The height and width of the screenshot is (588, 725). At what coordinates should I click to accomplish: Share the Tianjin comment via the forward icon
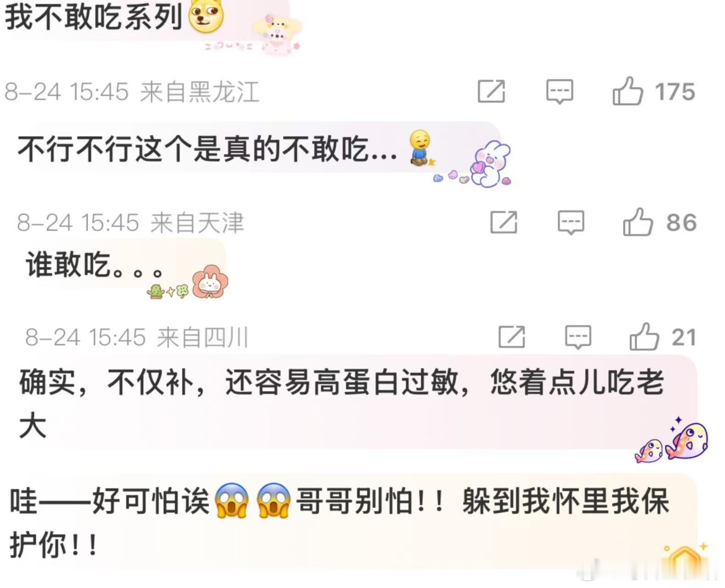point(504,222)
